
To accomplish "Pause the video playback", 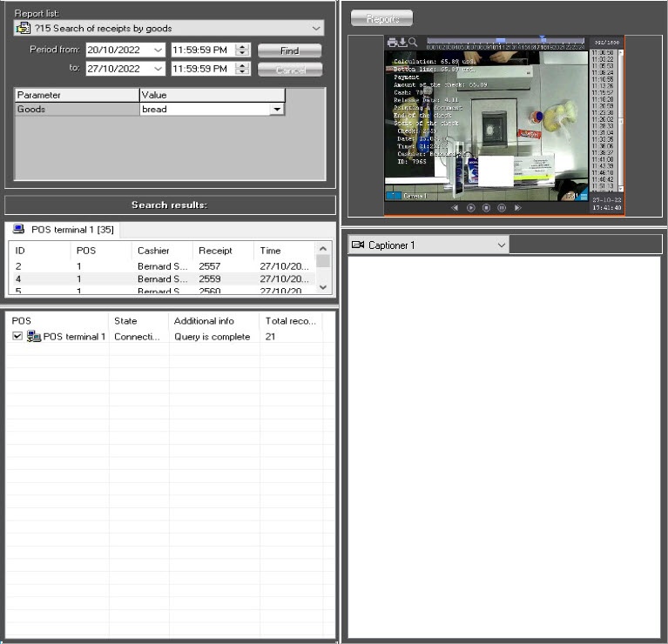I will click(x=502, y=208).
